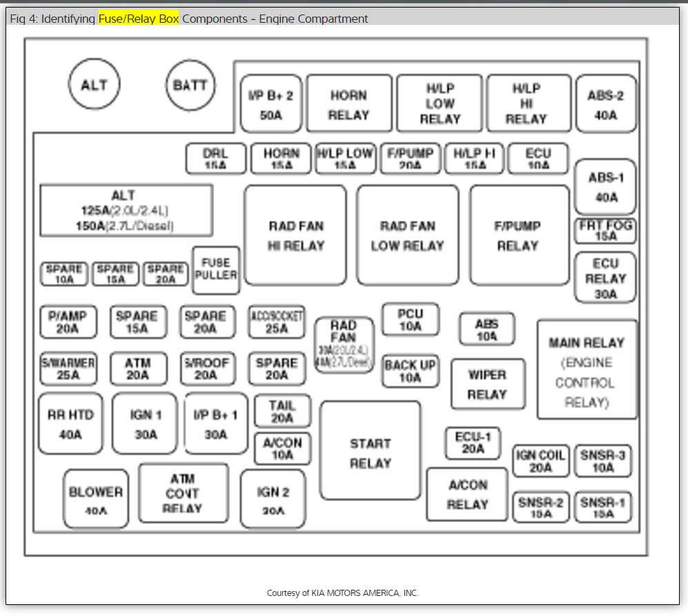Select the RAD FAN 30A/40A fuse
This screenshot has width=688, height=616.
tap(344, 346)
